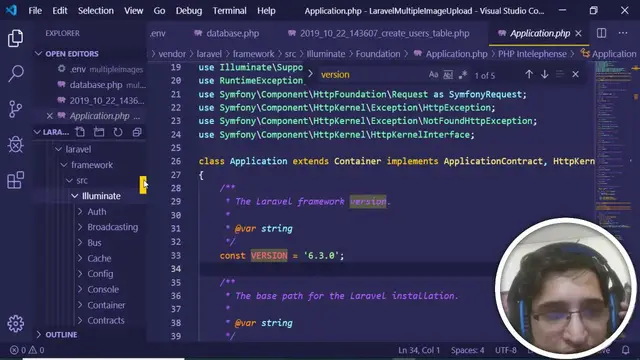Screen dimensions: 640x360
Task: Open the Extensions view
Action: point(16,180)
